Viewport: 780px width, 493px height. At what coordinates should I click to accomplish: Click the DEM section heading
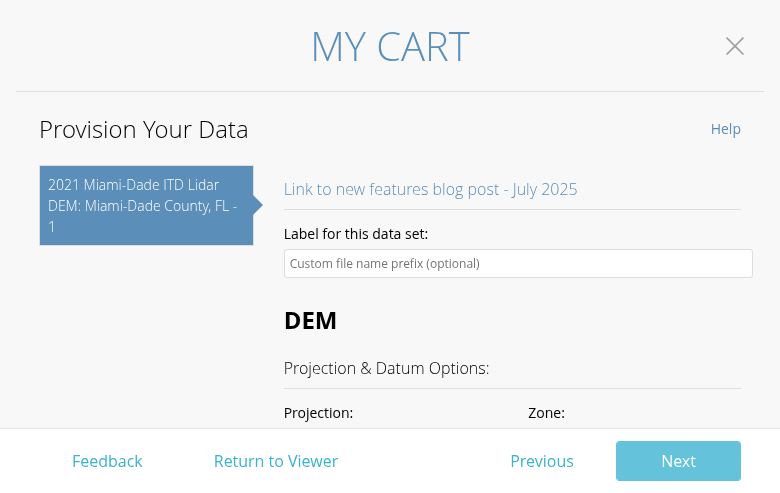[x=310, y=321]
